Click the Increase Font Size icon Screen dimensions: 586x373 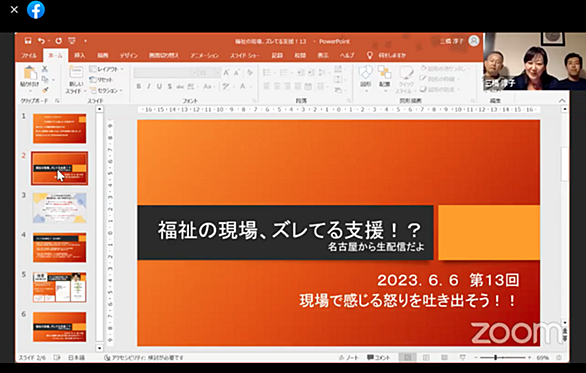226,73
